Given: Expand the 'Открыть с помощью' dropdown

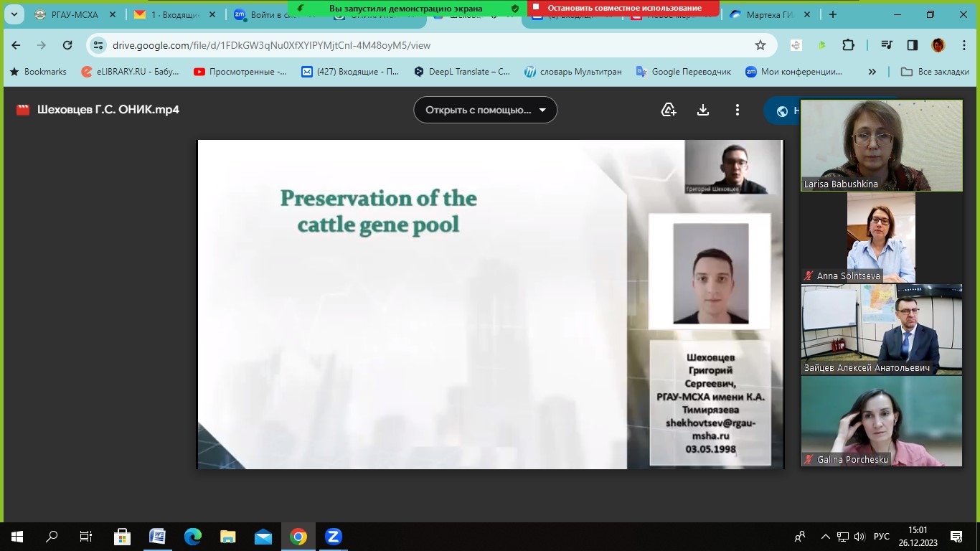Looking at the screenshot, I should (485, 110).
